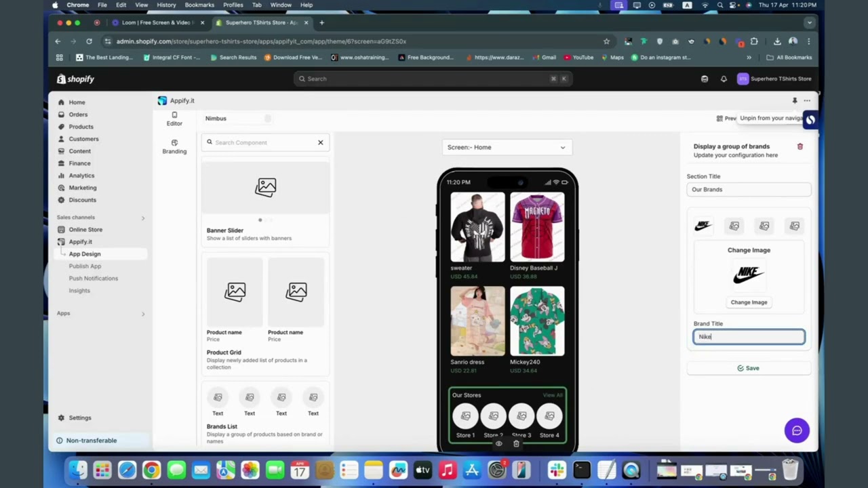Select the second brand image slot
The width and height of the screenshot is (868, 488).
[x=734, y=226]
